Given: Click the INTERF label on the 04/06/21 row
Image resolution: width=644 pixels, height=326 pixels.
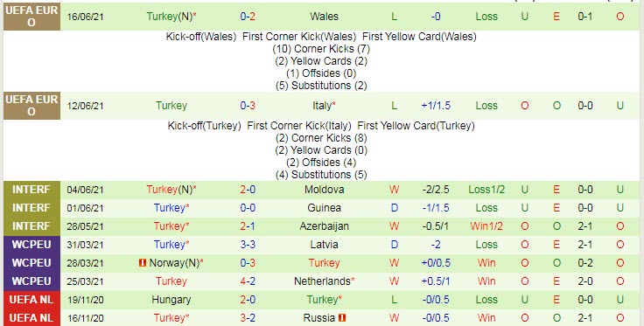Looking at the screenshot, I should [31, 190].
